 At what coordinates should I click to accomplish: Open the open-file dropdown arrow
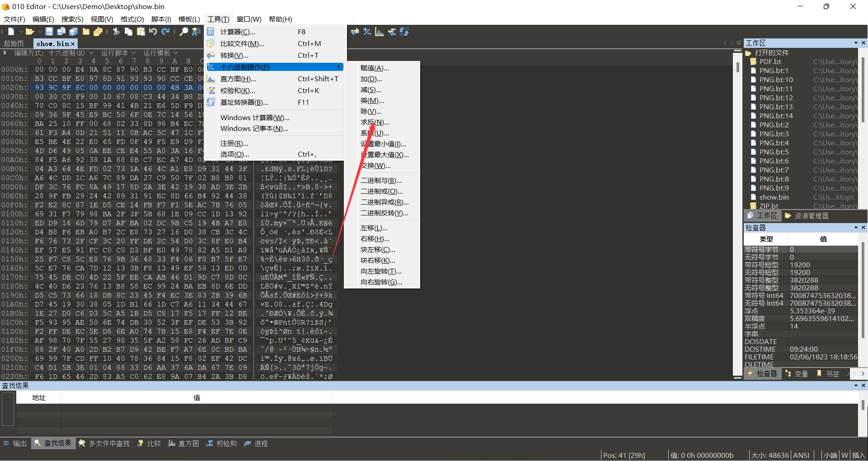pyautogui.click(x=39, y=32)
